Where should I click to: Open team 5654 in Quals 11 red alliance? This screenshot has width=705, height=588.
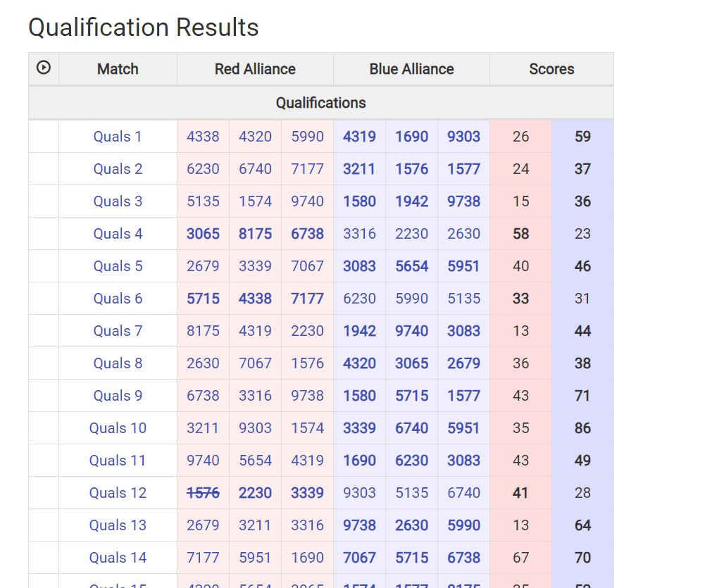point(256,461)
